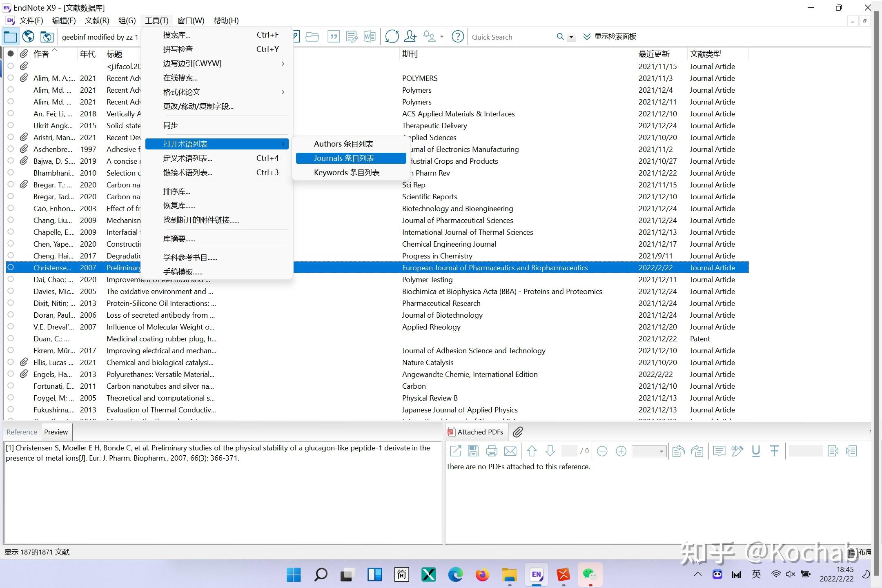This screenshot has height=588, width=882.
Task: Choose Journals 条目列表 from submenu
Action: point(351,158)
